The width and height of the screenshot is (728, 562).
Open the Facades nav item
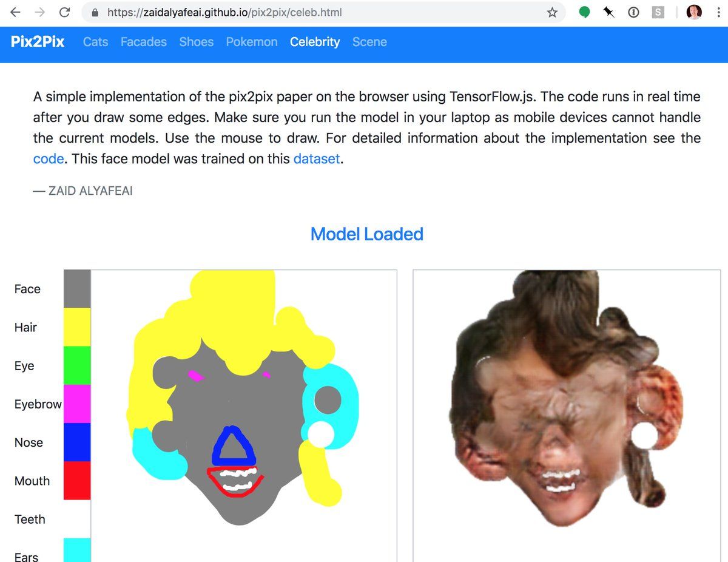point(144,42)
